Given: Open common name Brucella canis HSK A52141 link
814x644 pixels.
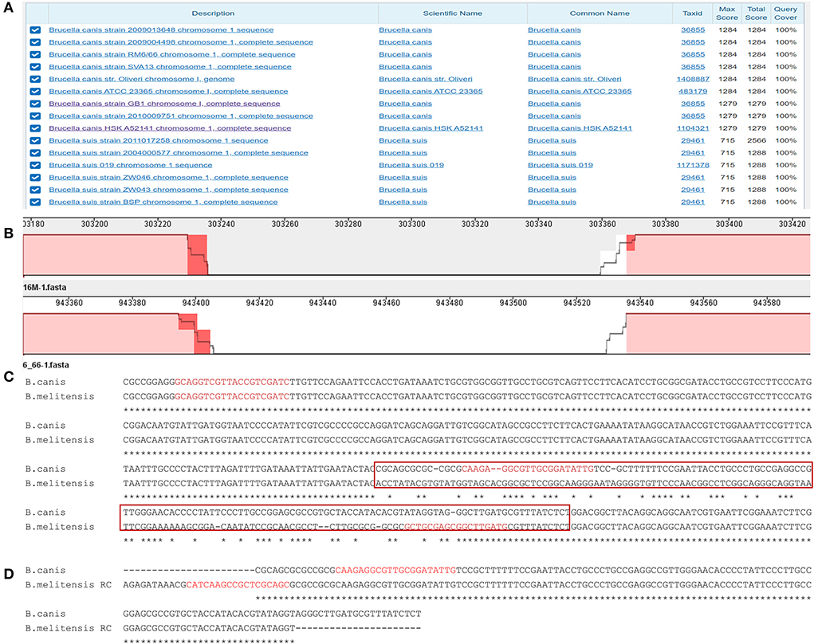Looking at the screenshot, I should click(x=580, y=128).
